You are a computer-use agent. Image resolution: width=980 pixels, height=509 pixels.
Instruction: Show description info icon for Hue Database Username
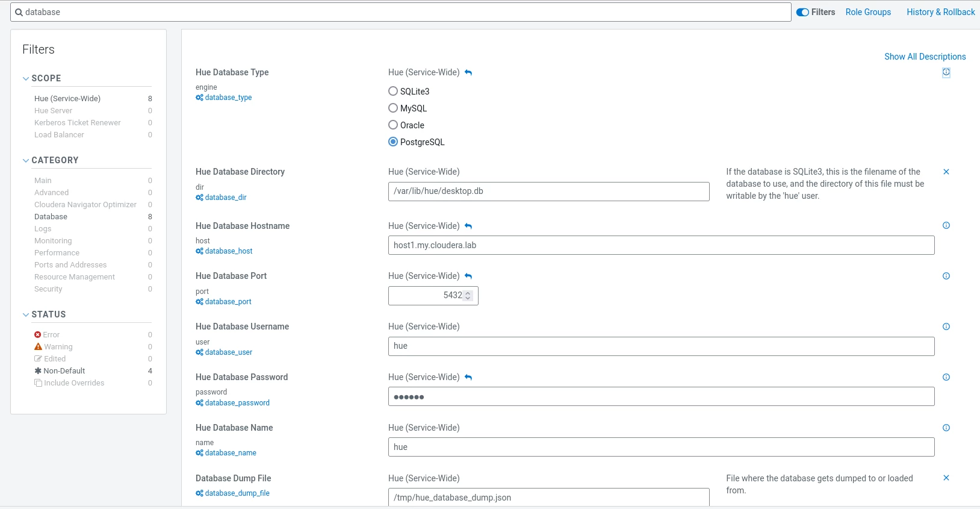click(x=946, y=326)
